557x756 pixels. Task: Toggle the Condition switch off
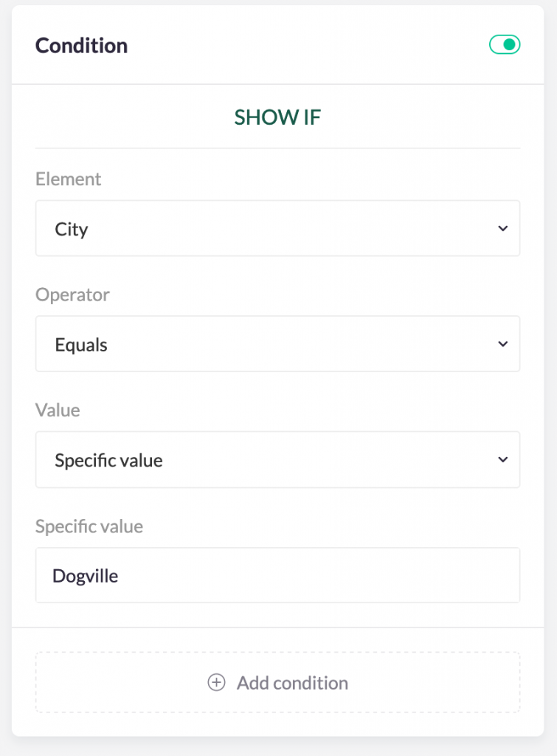click(x=505, y=45)
